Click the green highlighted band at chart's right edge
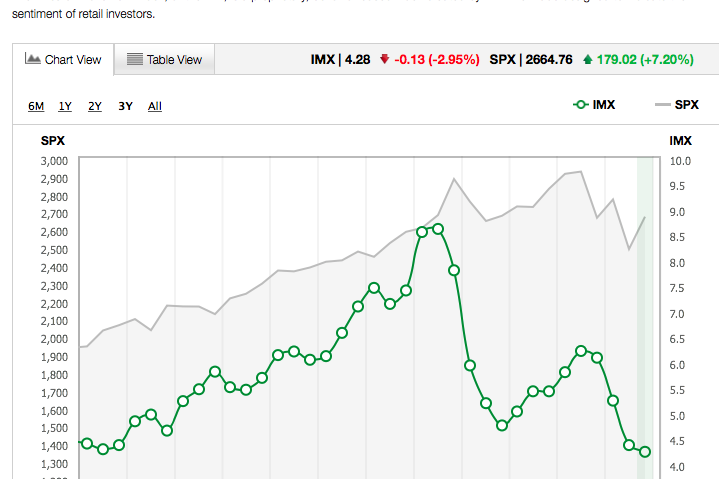This screenshot has height=479, width=719. (x=645, y=300)
